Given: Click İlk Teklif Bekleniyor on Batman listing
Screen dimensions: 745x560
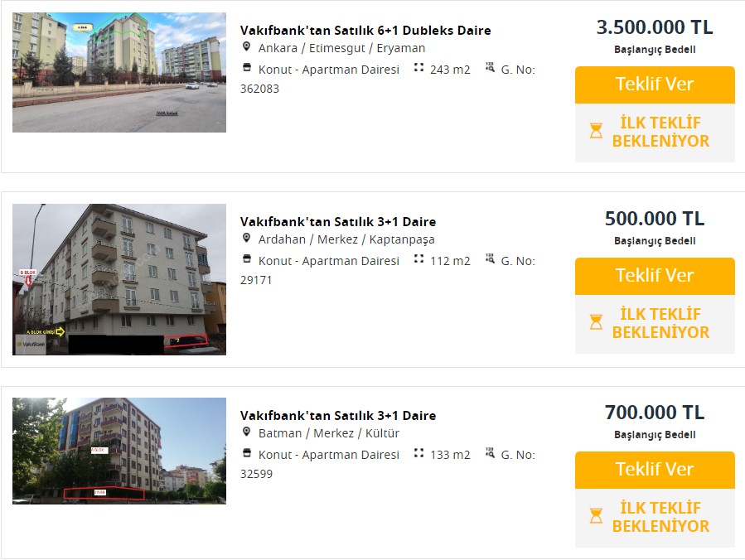Looking at the screenshot, I should click(x=655, y=517).
